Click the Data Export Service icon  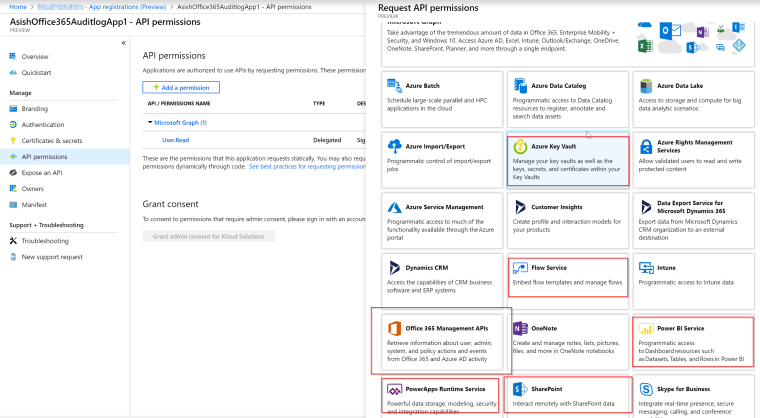[x=646, y=207]
